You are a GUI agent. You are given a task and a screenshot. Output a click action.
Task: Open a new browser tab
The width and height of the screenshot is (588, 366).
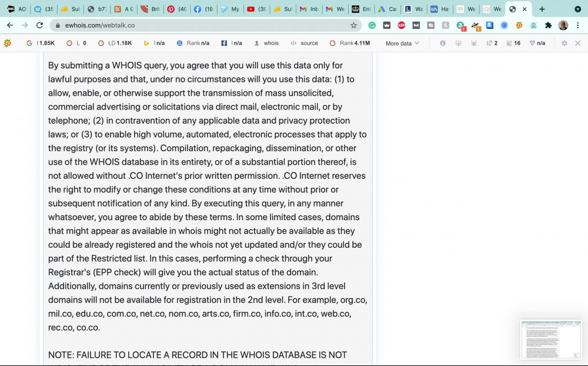pyautogui.click(x=542, y=9)
